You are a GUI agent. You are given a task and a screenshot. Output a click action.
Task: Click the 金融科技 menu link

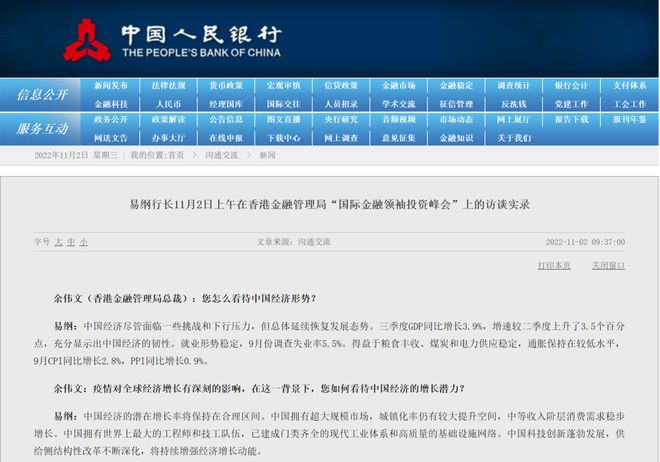(111, 104)
